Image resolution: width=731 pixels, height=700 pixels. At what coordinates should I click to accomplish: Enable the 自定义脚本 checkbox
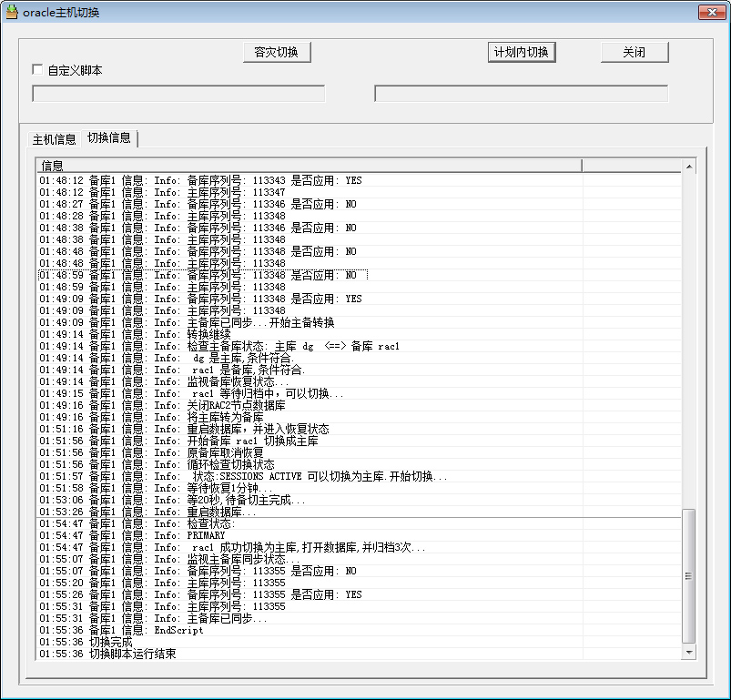[37, 69]
